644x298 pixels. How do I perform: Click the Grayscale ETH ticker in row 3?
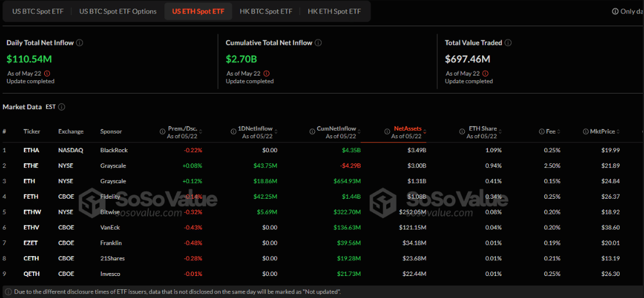pyautogui.click(x=28, y=181)
